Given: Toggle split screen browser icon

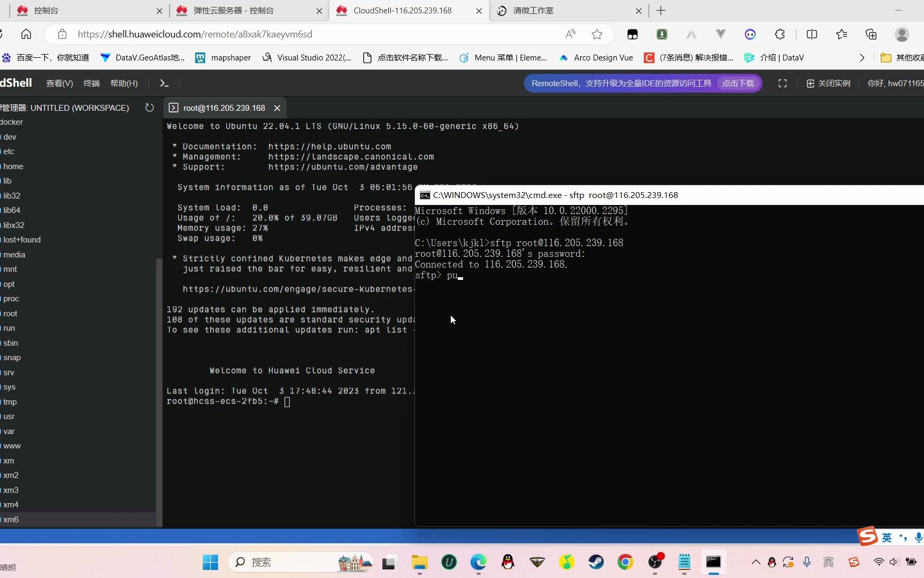Looking at the screenshot, I should tap(812, 34).
